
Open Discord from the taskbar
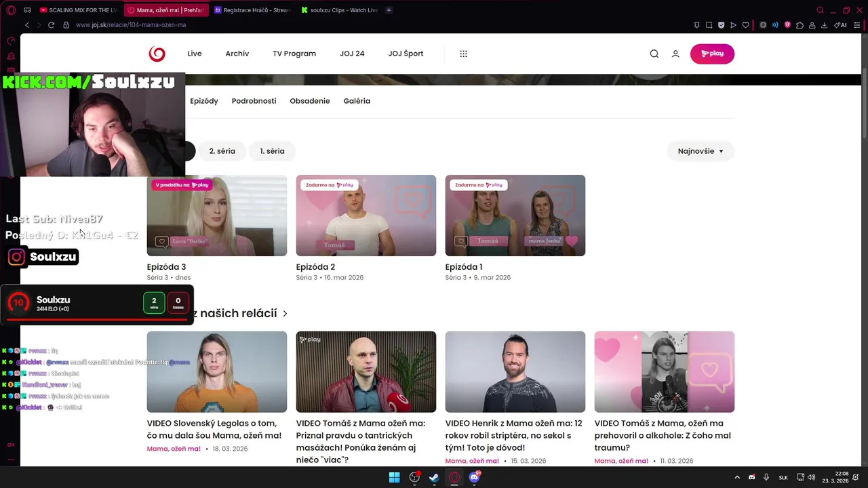click(x=475, y=477)
